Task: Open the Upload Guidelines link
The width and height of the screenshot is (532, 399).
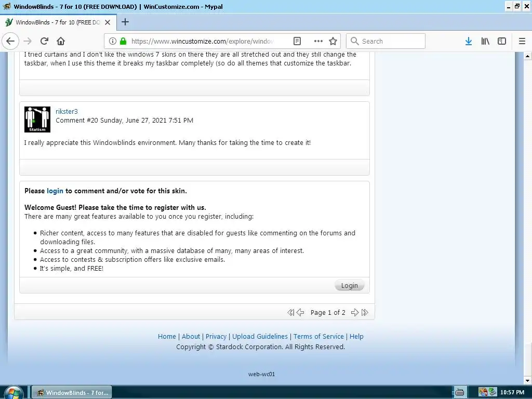Action: (260, 336)
